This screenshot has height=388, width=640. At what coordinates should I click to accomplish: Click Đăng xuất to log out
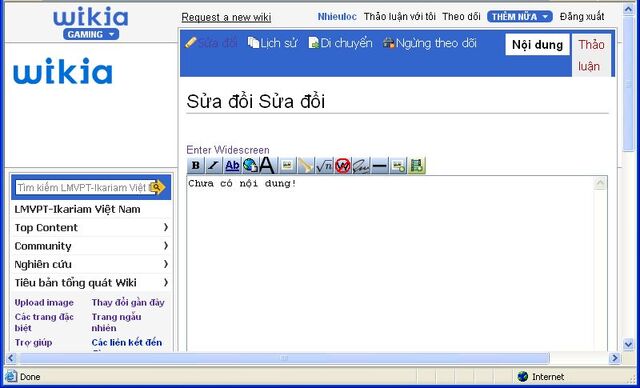582,17
